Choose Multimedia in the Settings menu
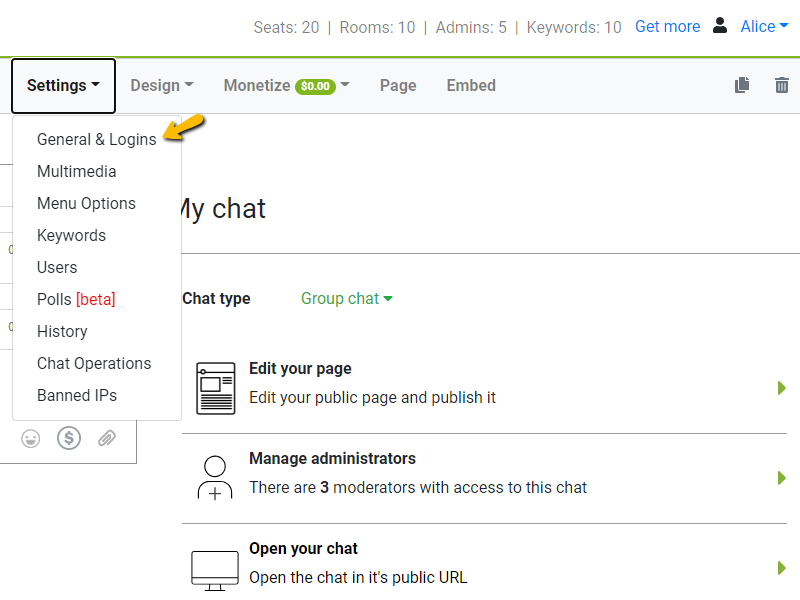Viewport: 800px width, 600px height. (77, 172)
